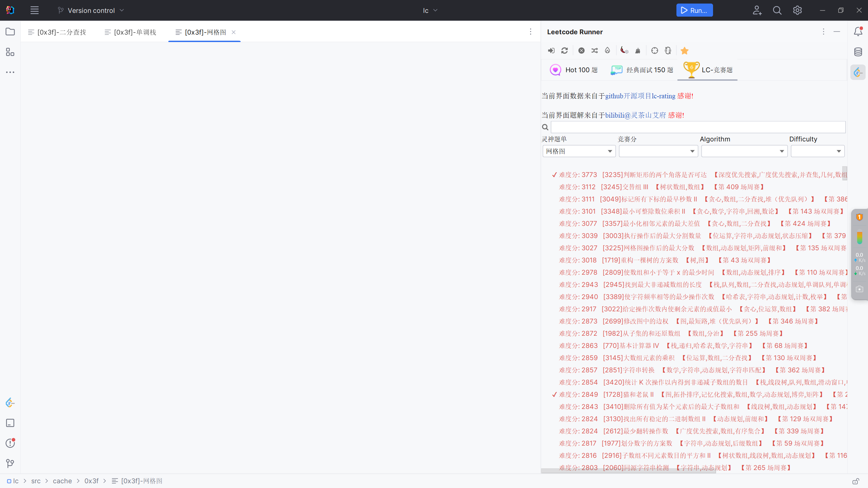Click the orange shield badge on floating widget

coord(860,217)
